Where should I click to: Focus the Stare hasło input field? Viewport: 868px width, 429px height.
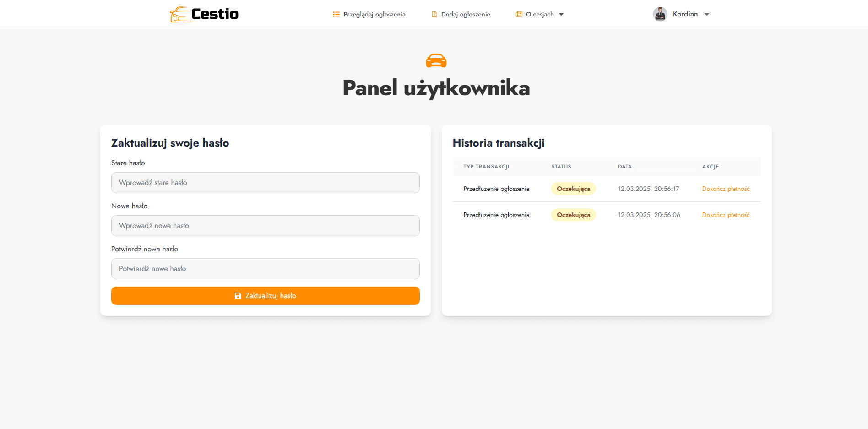pyautogui.click(x=265, y=183)
